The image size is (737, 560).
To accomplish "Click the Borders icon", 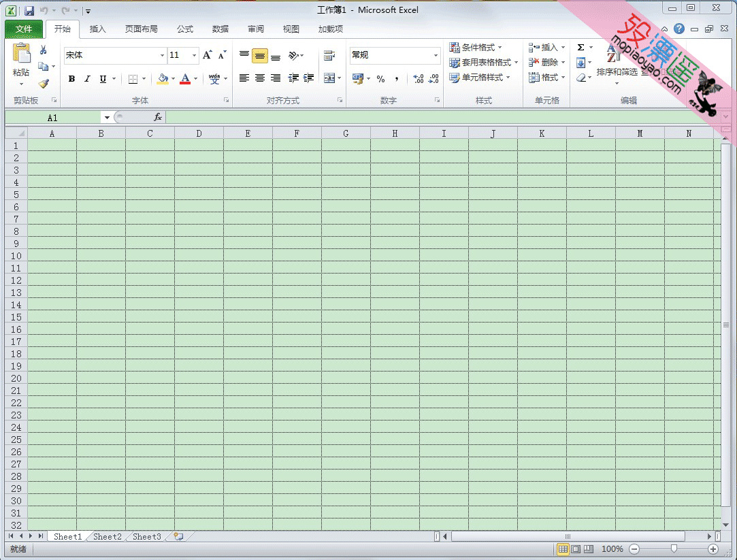I will (133, 78).
